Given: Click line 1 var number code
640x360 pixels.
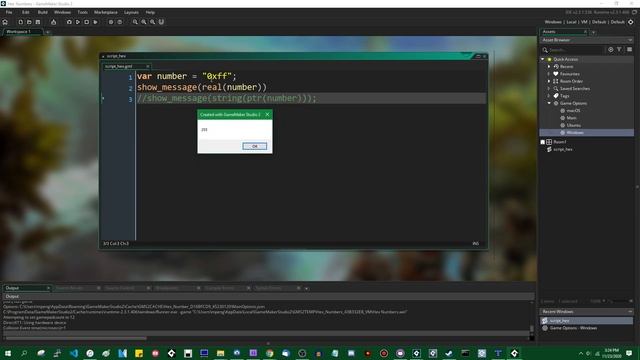Looking at the screenshot, I should pyautogui.click(x=187, y=76).
